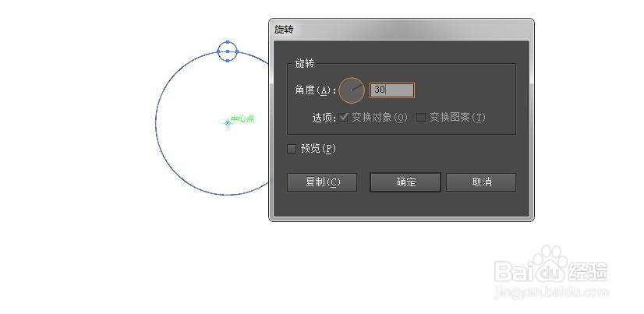The height and width of the screenshot is (314, 644).
Task: Click the small circle's center point
Action: click(x=228, y=51)
